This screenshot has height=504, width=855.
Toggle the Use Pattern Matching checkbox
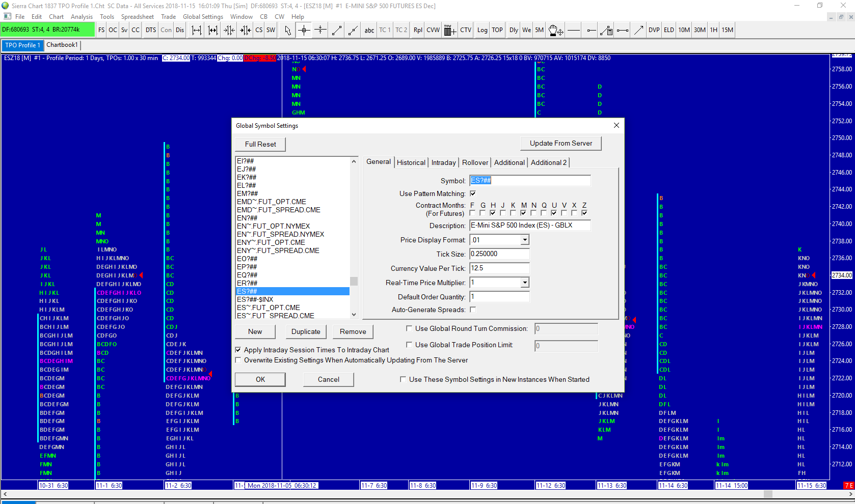(x=473, y=193)
